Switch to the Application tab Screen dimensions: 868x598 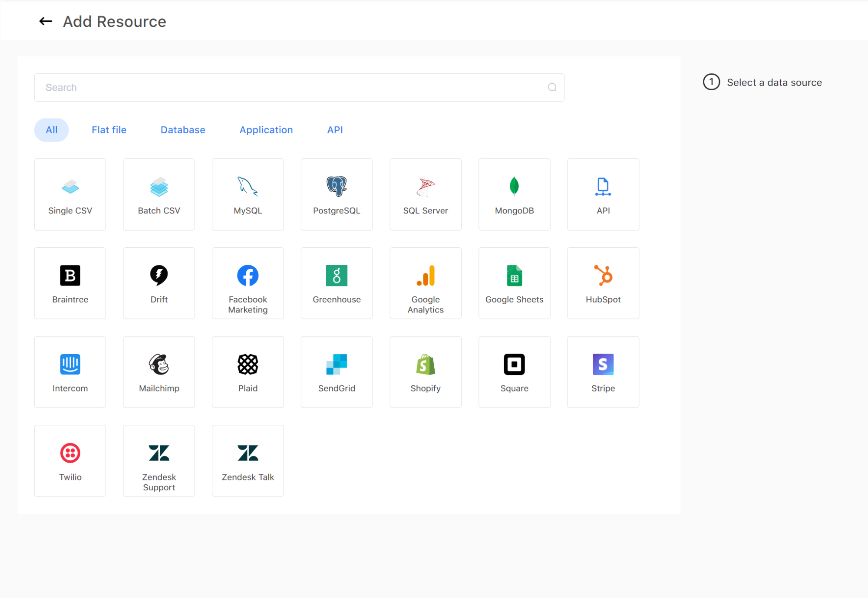tap(266, 130)
